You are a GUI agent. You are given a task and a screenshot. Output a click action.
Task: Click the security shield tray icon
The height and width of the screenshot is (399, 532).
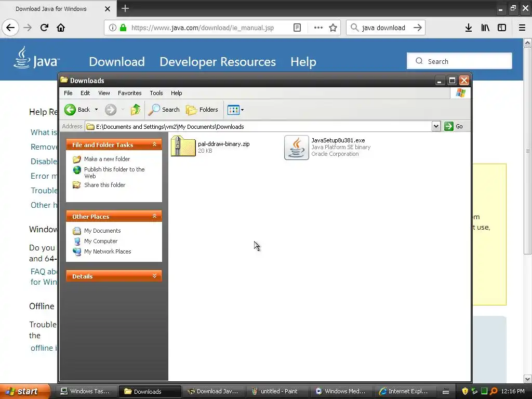click(465, 391)
